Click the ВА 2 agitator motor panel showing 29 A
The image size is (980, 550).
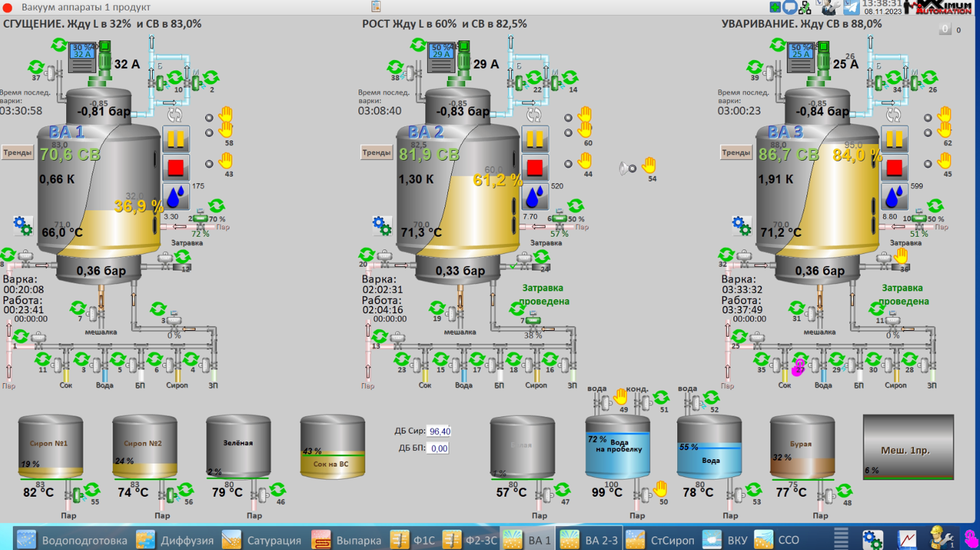441,57
